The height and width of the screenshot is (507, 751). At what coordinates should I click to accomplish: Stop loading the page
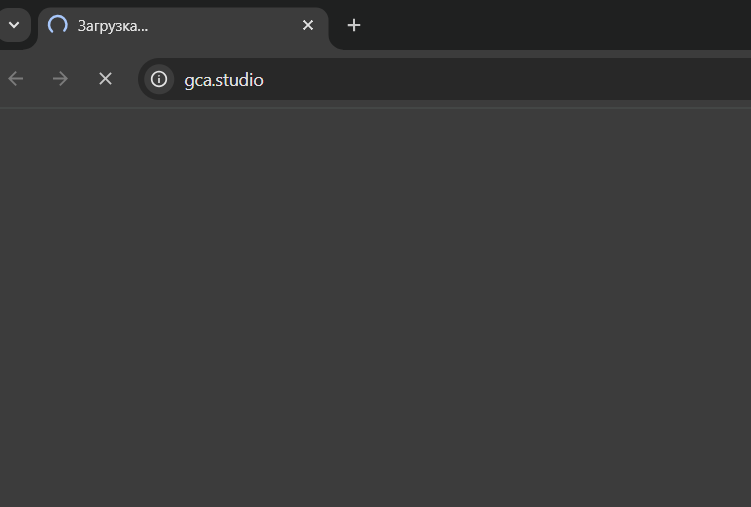tap(105, 79)
